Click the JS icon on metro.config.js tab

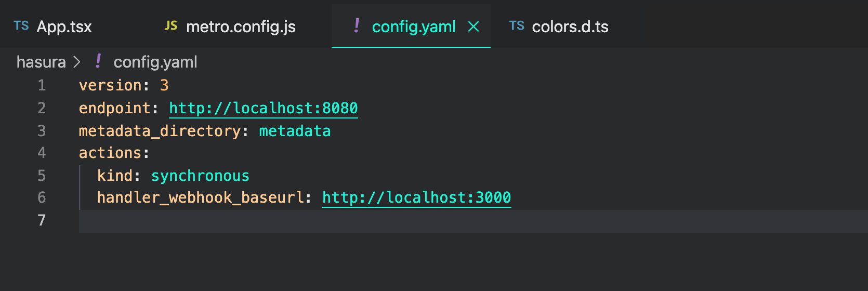pyautogui.click(x=171, y=26)
